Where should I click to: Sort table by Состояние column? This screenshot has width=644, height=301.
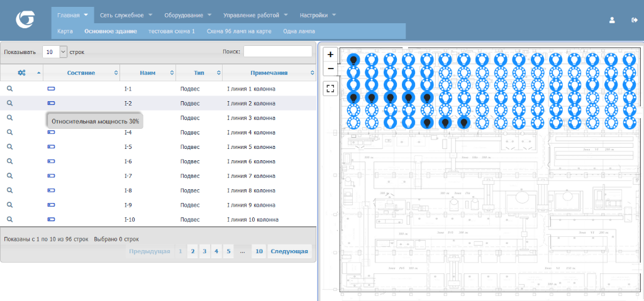coord(80,73)
